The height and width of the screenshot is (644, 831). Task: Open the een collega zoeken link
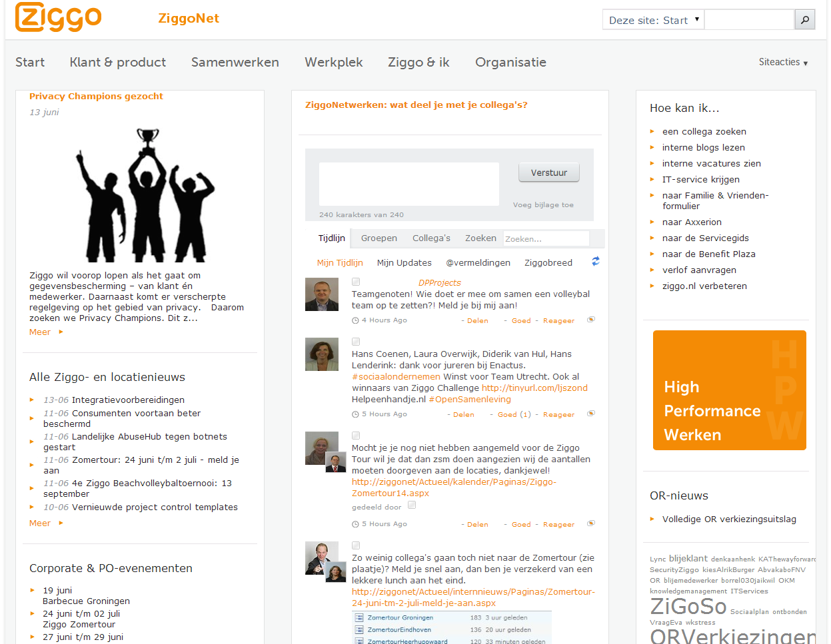coord(704,131)
